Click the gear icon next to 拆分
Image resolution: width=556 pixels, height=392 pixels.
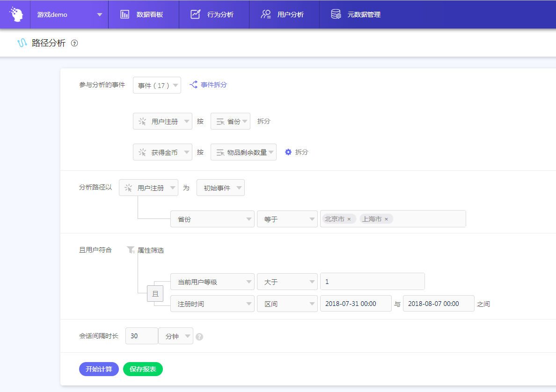(288, 152)
